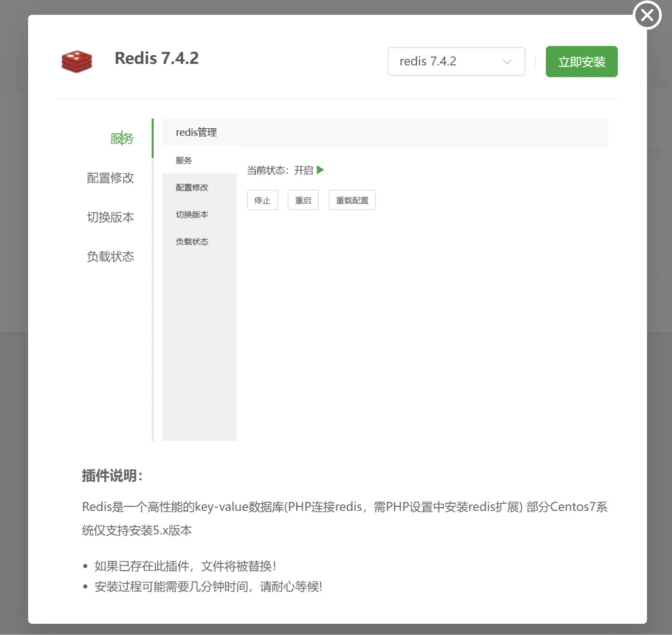
Task: Open the 配置修改 sidebar tab
Action: [110, 178]
